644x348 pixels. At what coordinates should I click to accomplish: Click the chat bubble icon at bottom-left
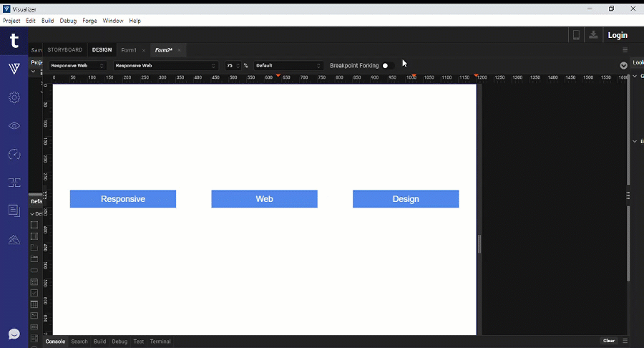pos(14,334)
